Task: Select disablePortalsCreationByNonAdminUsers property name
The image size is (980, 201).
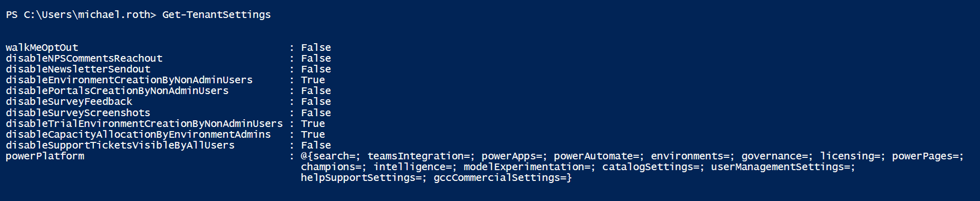Action: [117, 91]
